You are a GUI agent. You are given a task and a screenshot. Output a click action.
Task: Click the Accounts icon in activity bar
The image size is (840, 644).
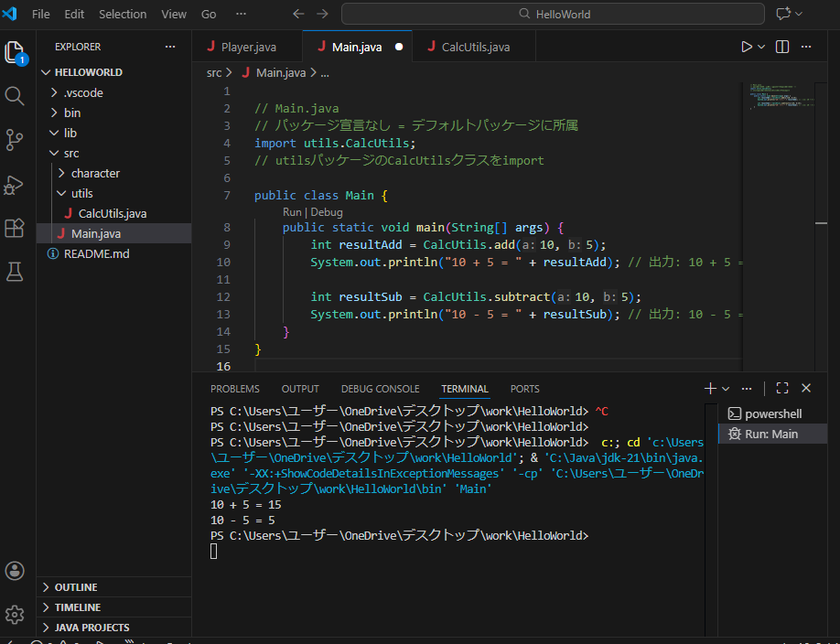15,571
